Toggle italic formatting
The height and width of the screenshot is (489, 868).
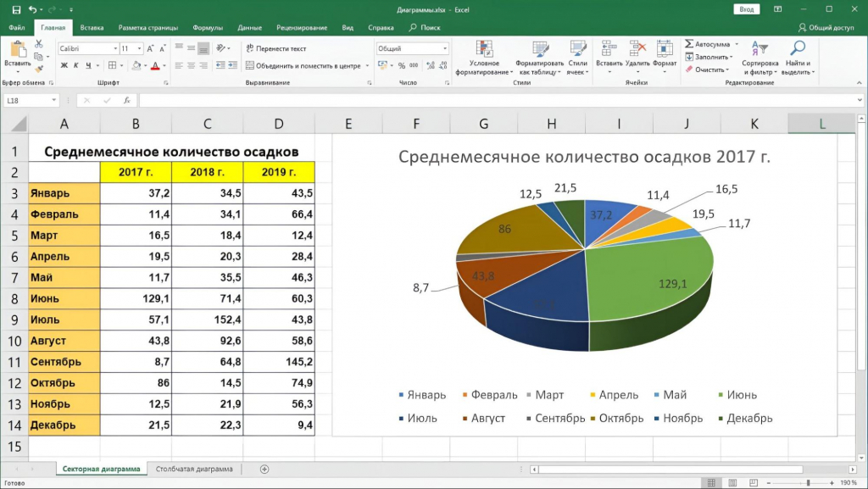click(x=77, y=65)
